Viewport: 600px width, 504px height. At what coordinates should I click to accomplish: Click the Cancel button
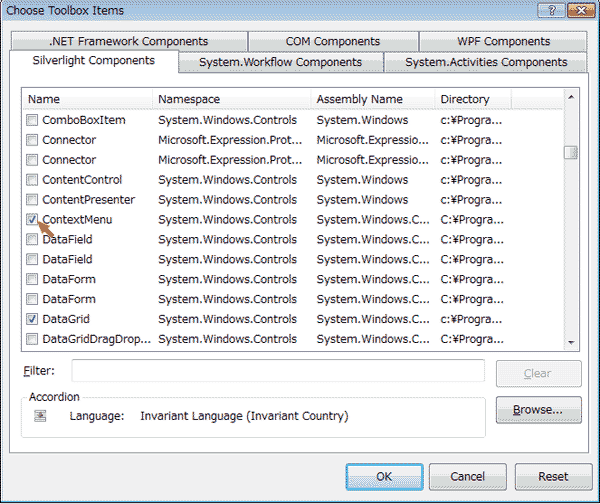coord(468,476)
